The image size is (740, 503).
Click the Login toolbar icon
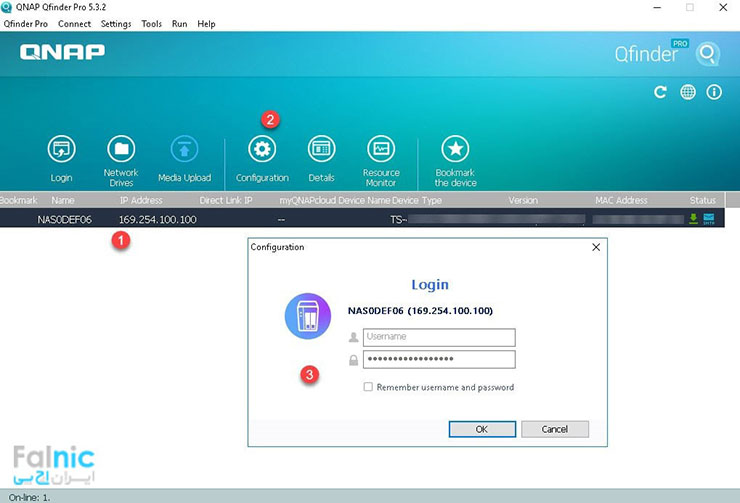[x=61, y=150]
